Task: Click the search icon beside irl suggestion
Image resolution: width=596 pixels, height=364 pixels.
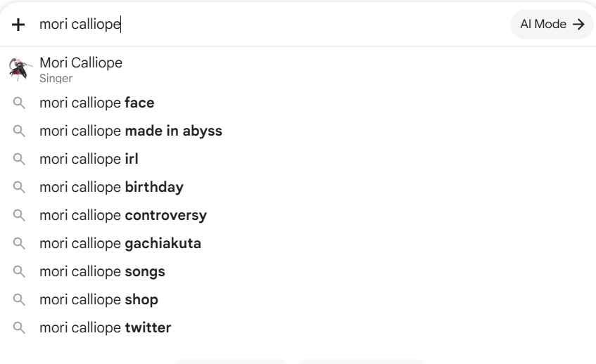Action: pyautogui.click(x=19, y=159)
